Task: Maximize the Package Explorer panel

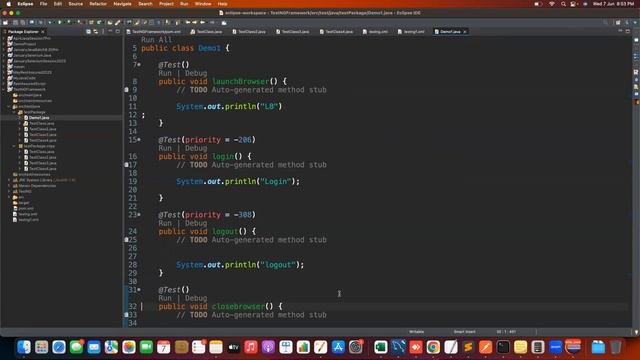Action: (x=118, y=31)
